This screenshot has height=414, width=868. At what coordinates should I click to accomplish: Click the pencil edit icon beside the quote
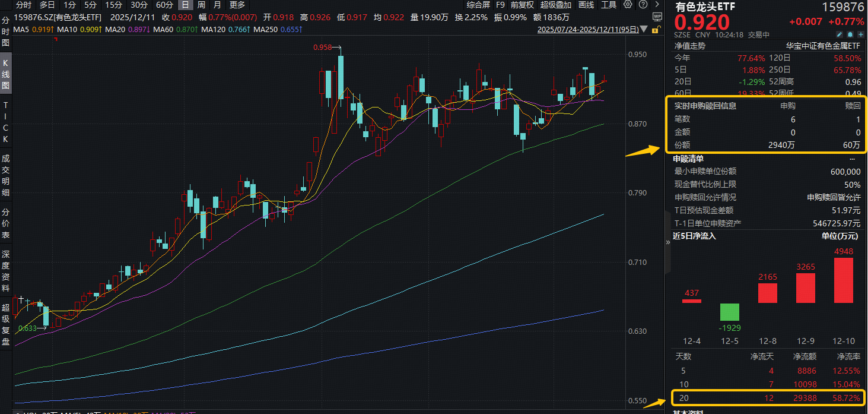pos(840,34)
